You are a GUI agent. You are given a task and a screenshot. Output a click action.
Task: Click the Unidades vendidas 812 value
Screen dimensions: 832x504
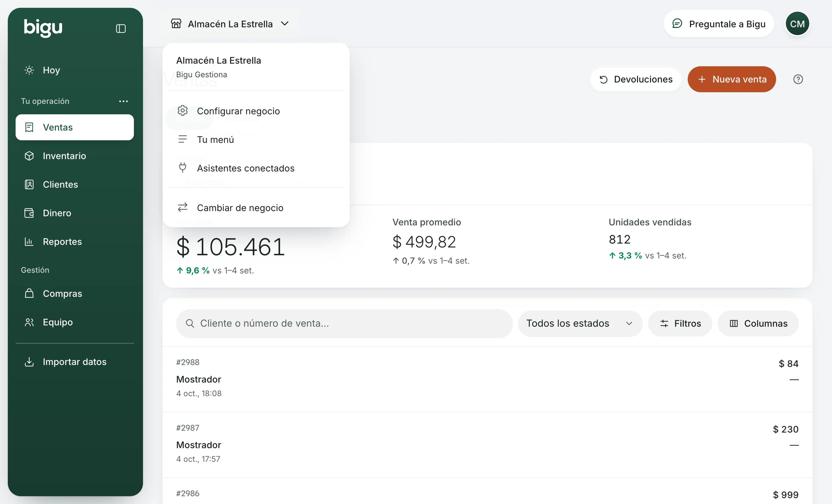click(x=619, y=239)
